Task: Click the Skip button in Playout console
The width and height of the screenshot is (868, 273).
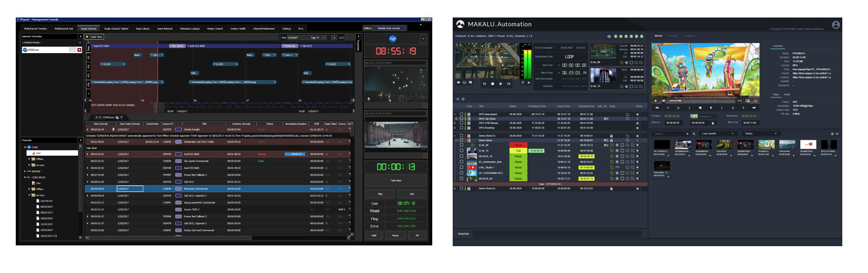Action: coord(380,194)
